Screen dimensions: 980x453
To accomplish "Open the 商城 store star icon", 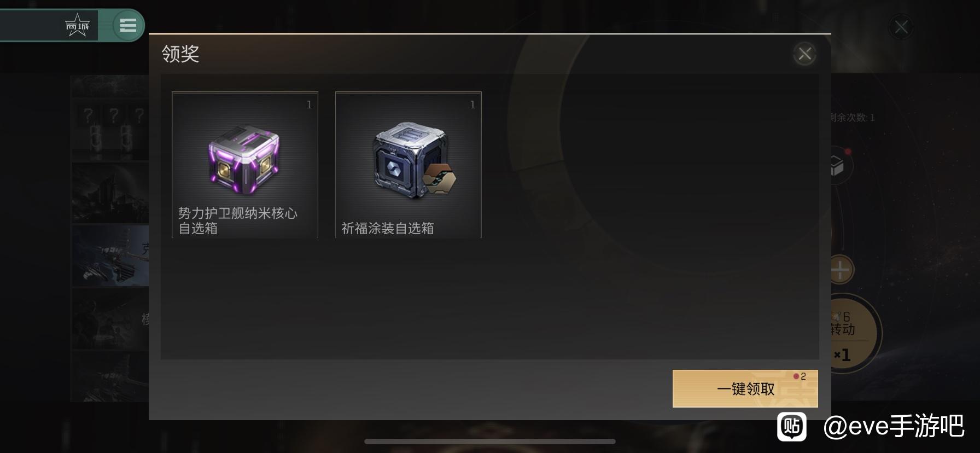I will [77, 25].
